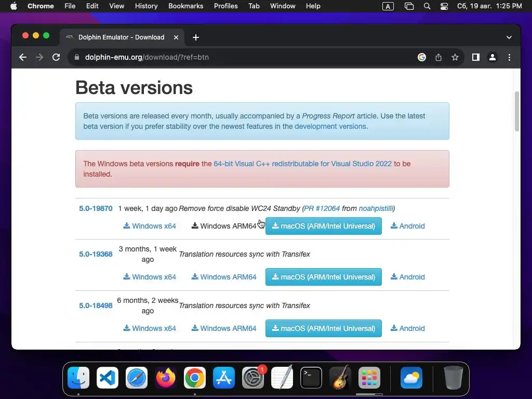
Task: Open Spotlight search in menu bar
Action: click(x=427, y=6)
